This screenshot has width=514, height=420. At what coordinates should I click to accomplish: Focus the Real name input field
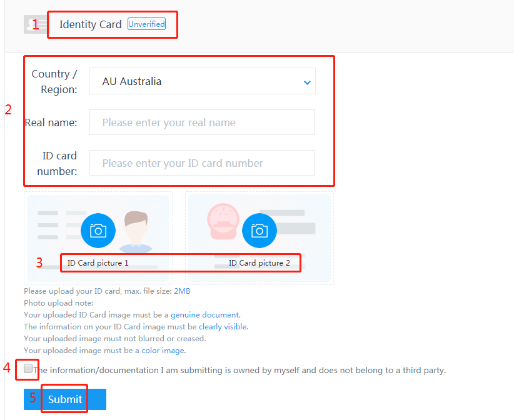pos(202,122)
